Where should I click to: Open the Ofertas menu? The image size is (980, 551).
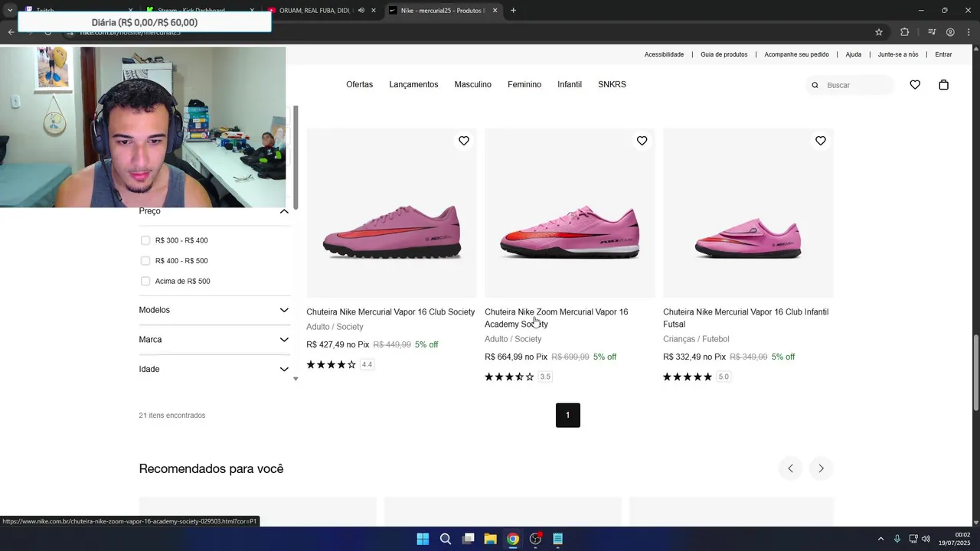360,84
